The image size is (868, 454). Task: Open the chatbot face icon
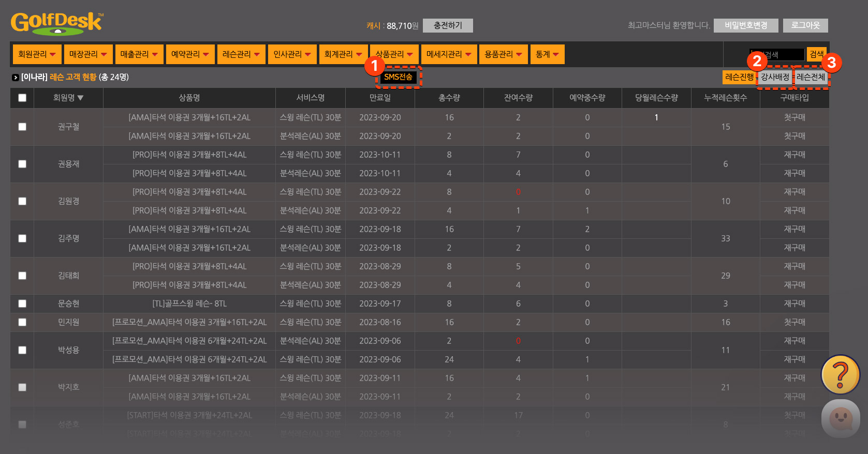point(840,418)
